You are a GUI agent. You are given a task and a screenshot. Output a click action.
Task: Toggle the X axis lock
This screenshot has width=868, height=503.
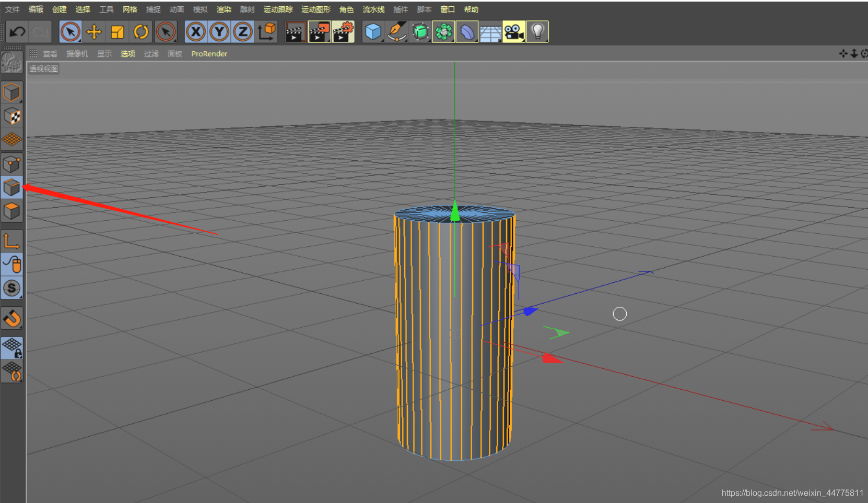[196, 32]
